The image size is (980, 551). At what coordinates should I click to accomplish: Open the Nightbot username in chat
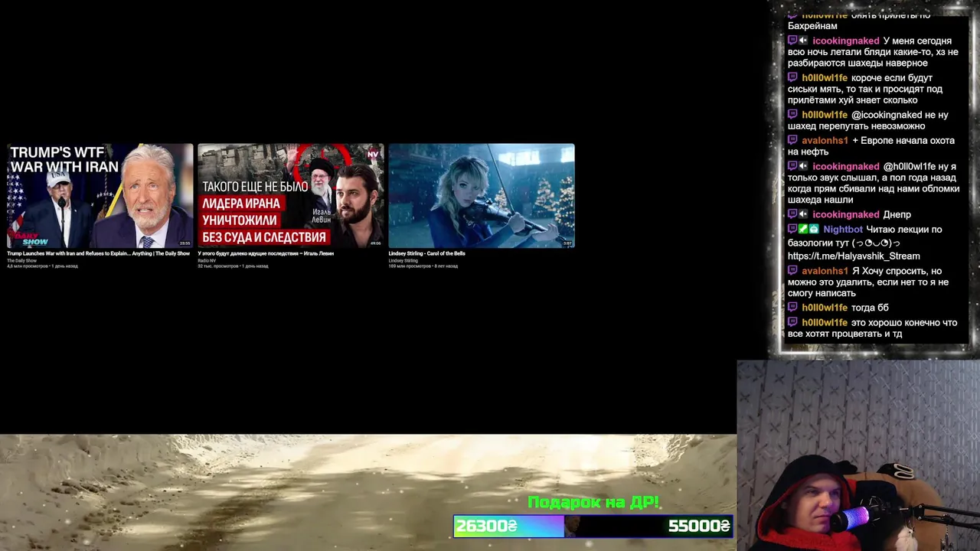click(843, 230)
